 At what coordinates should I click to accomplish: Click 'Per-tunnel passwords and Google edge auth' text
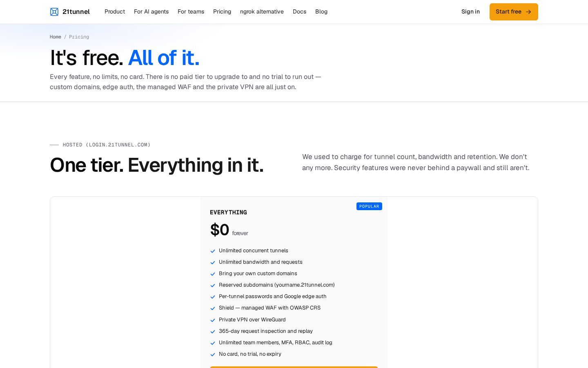tap(273, 296)
